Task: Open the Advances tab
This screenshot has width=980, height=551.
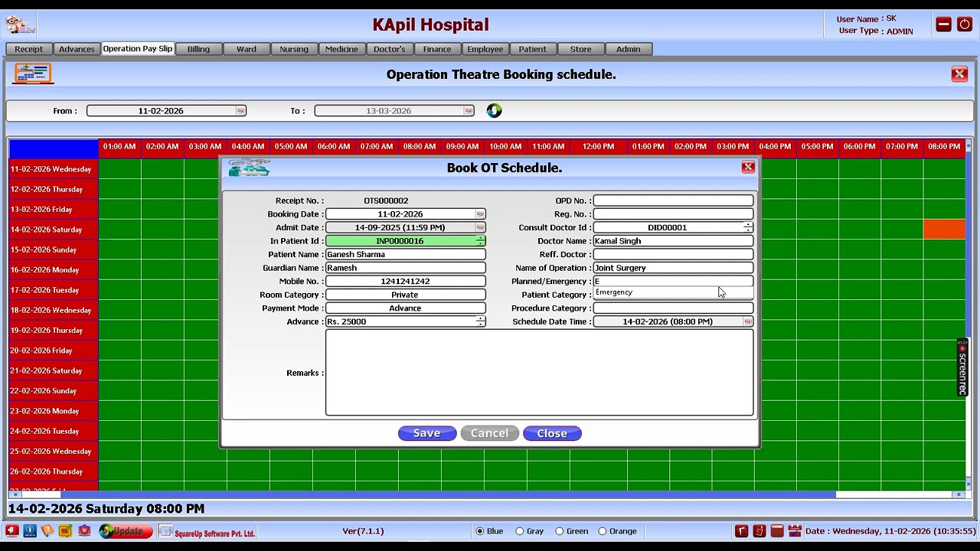Action: 77,49
